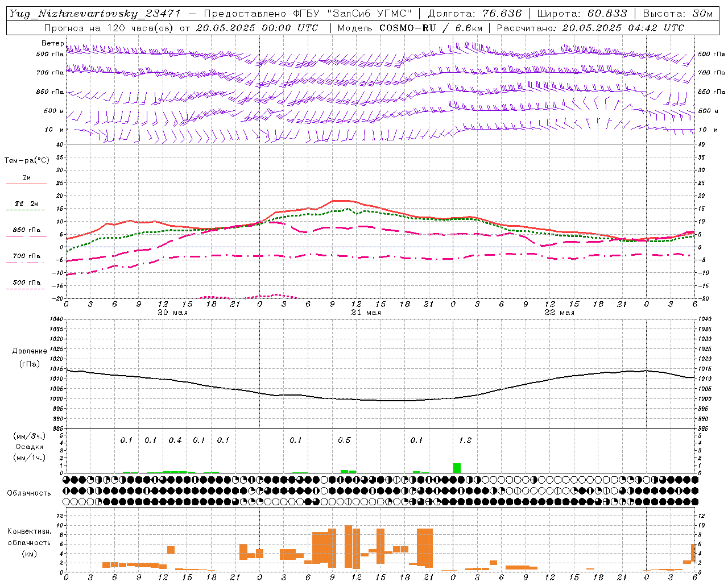
Task: Select the ФГБУ "ЗапСиб УГМС" provider text
Action: tap(351, 14)
